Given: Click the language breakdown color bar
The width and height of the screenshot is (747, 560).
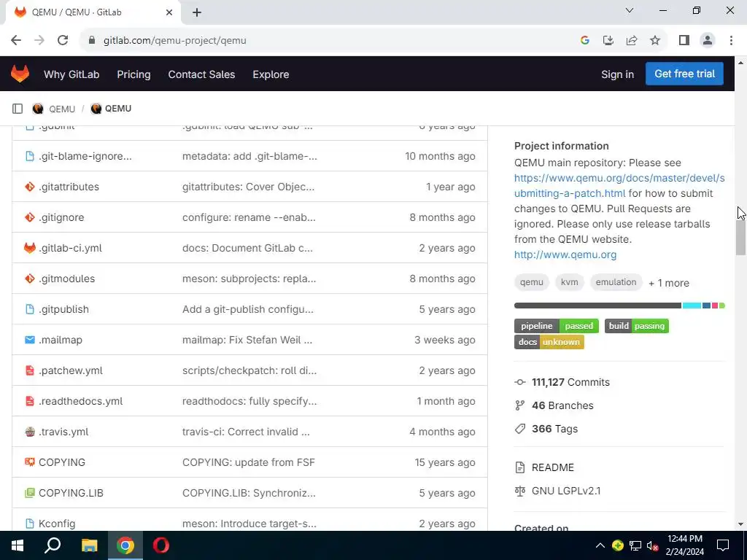Looking at the screenshot, I should tap(619, 306).
